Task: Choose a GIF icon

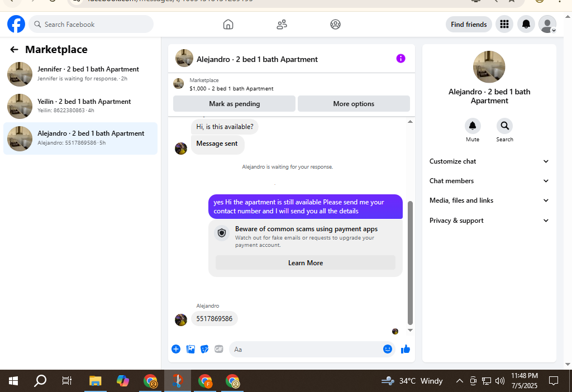Action: 219,350
